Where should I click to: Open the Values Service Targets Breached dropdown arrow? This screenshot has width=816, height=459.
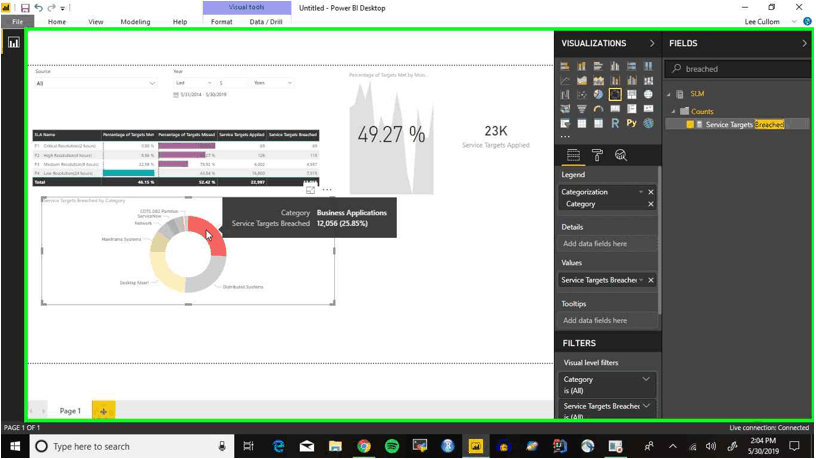point(642,280)
